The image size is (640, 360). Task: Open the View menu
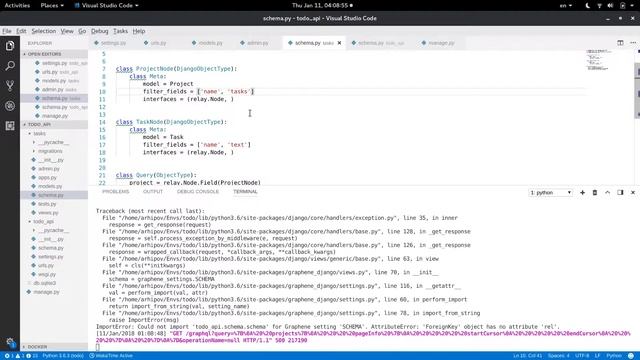[67, 31]
